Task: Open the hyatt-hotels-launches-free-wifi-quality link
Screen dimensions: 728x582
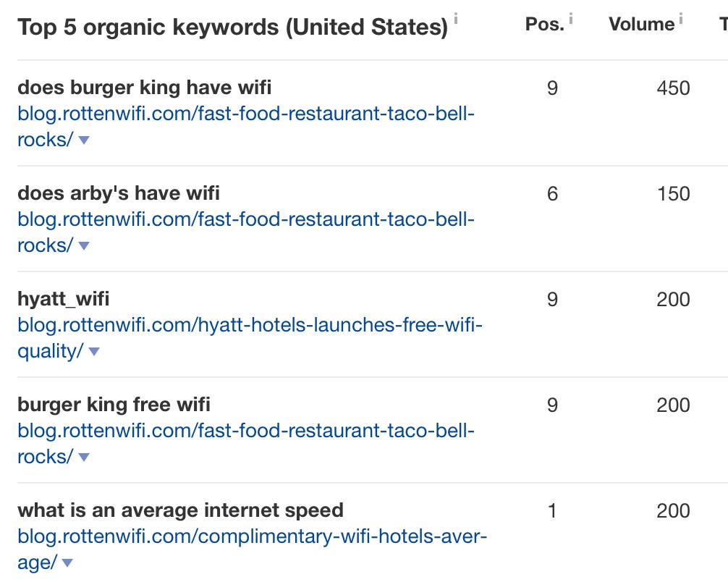Action: (250, 326)
